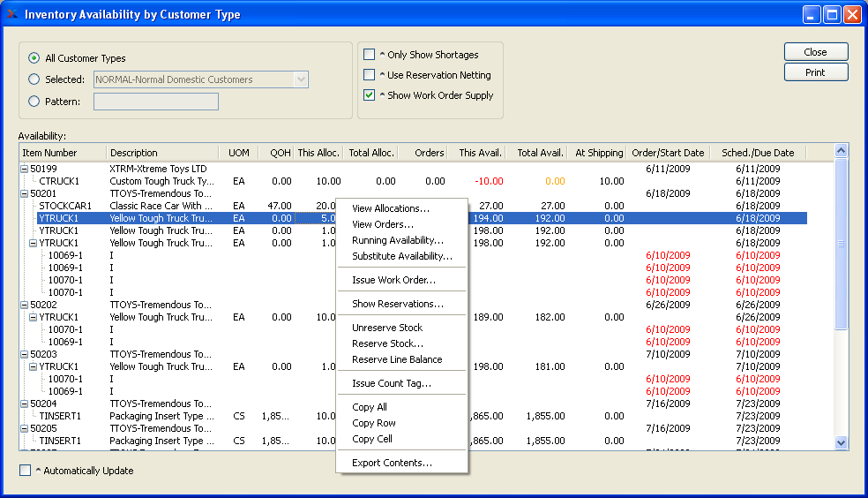868x498 pixels.
Task: Click the Close button
Action: (x=815, y=52)
